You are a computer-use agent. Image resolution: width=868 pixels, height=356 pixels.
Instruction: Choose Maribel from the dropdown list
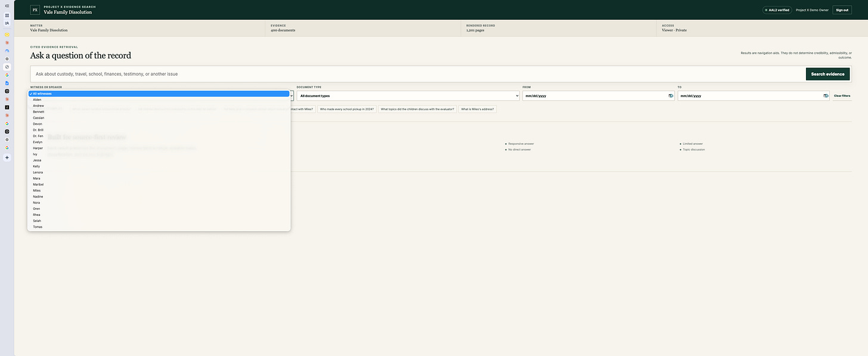159,184
